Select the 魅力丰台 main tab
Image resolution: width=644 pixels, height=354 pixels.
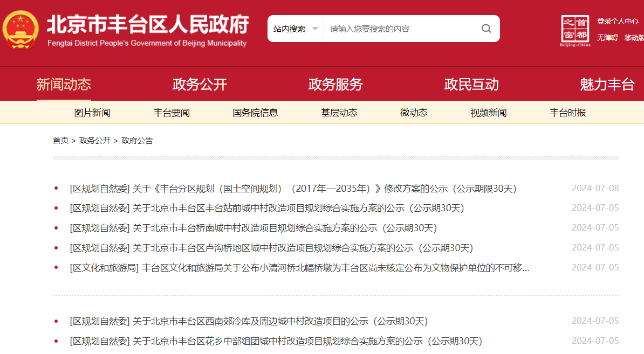coord(607,85)
